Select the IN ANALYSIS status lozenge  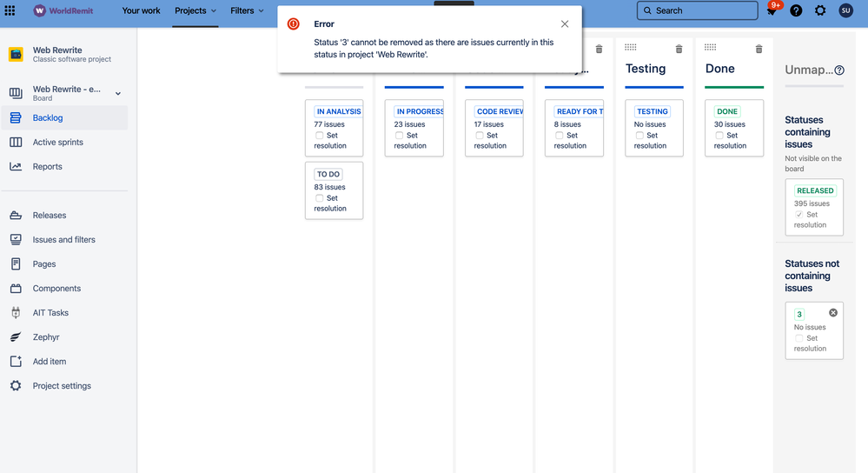coord(338,111)
